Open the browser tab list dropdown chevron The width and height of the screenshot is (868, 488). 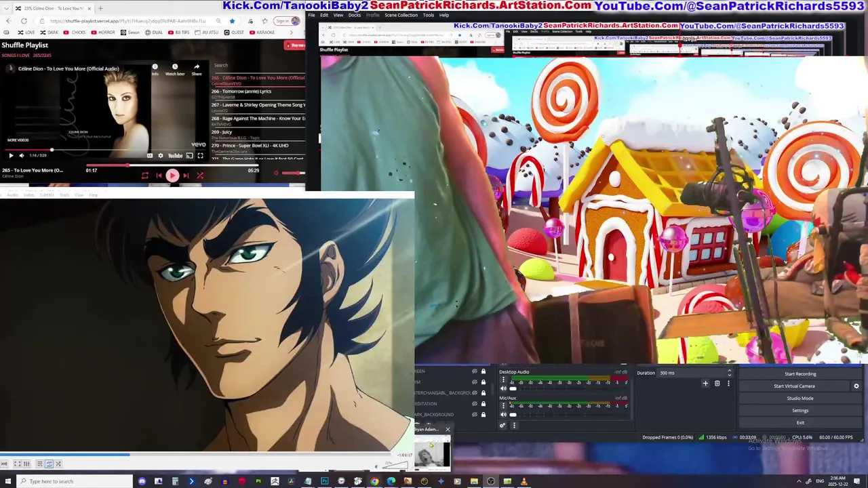click(7, 8)
